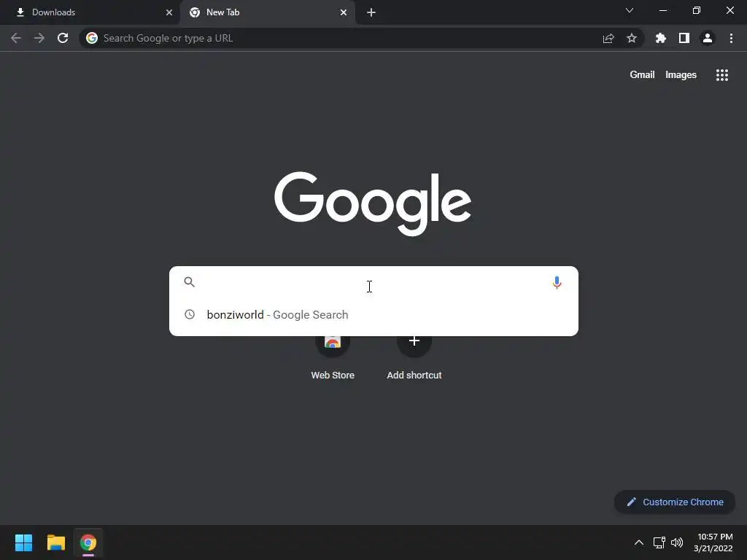Start voice search with the microphone
747x560 pixels.
click(x=557, y=282)
